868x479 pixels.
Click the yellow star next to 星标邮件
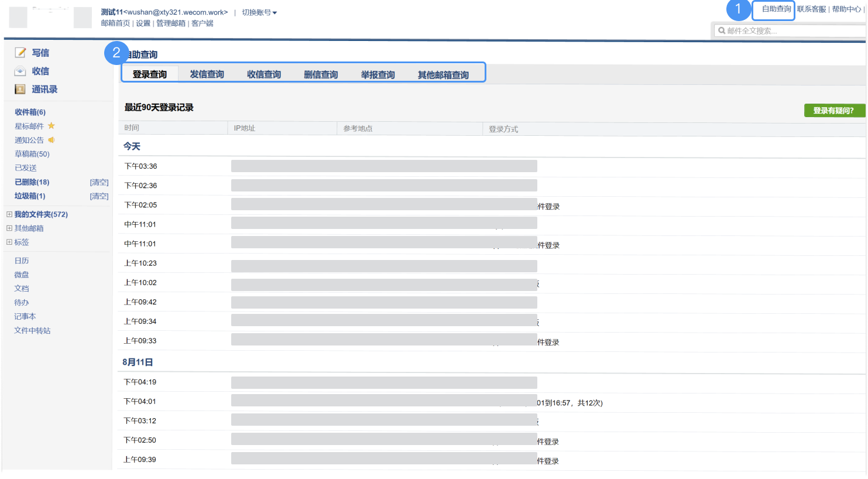(52, 126)
